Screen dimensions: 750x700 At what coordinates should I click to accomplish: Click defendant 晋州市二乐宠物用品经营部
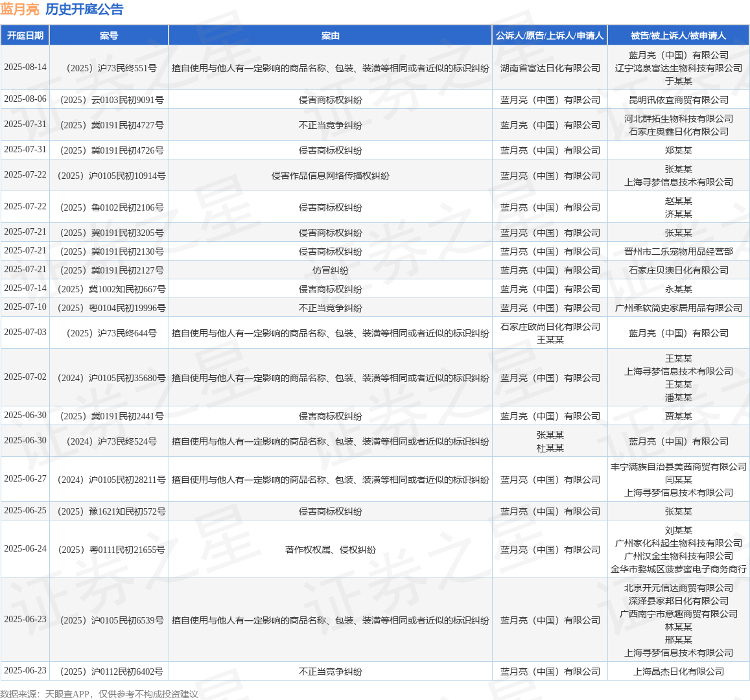(x=678, y=251)
